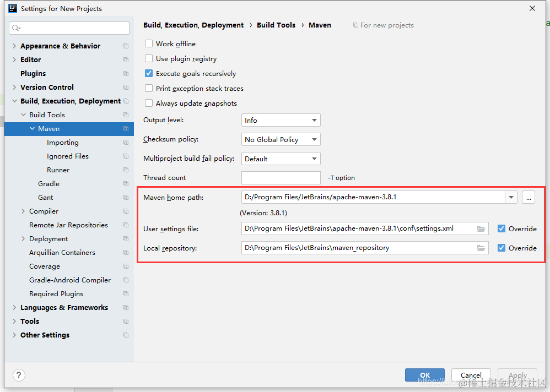Collapse Build, Execution, Deployment node
The width and height of the screenshot is (550, 392).
click(14, 101)
